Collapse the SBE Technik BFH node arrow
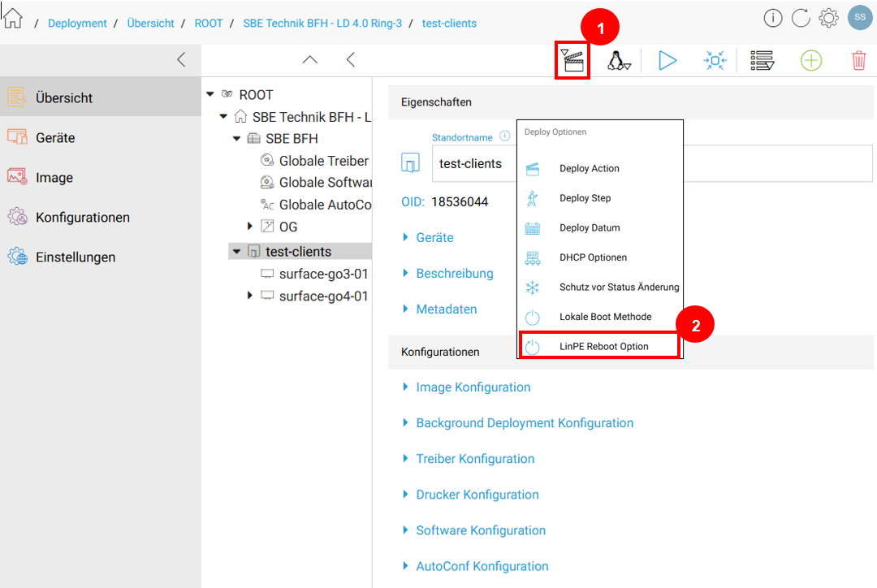 click(x=223, y=116)
